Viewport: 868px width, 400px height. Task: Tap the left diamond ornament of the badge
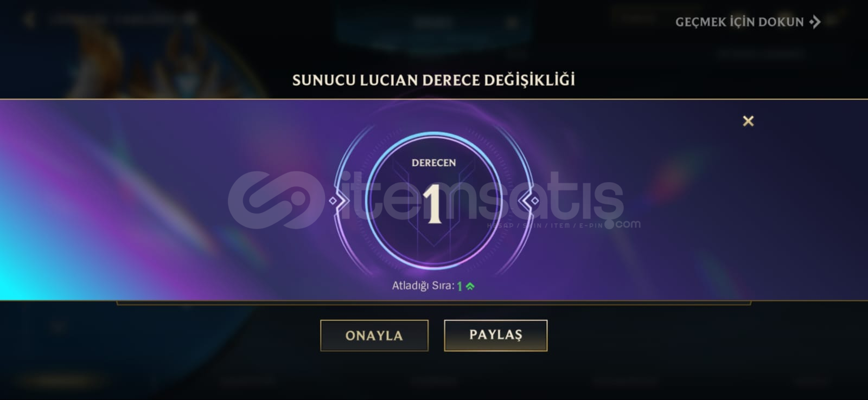(333, 201)
